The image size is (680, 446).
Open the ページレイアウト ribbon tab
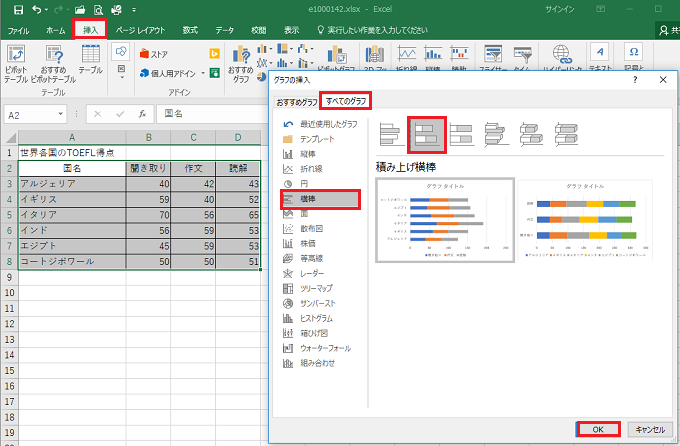[x=140, y=31]
